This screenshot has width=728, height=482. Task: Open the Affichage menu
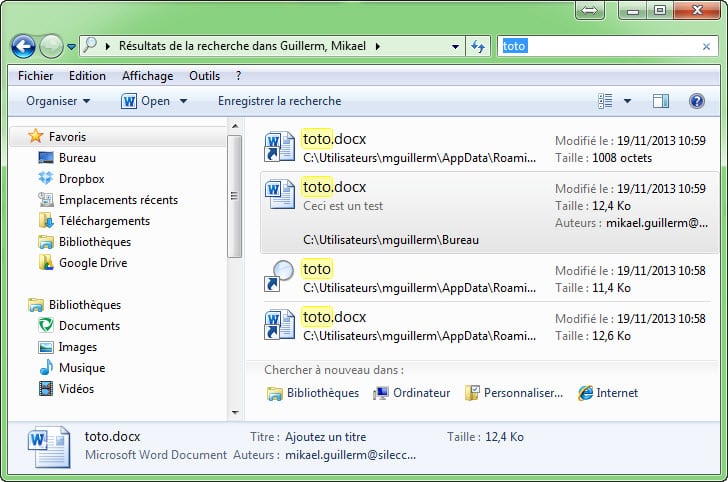point(148,76)
